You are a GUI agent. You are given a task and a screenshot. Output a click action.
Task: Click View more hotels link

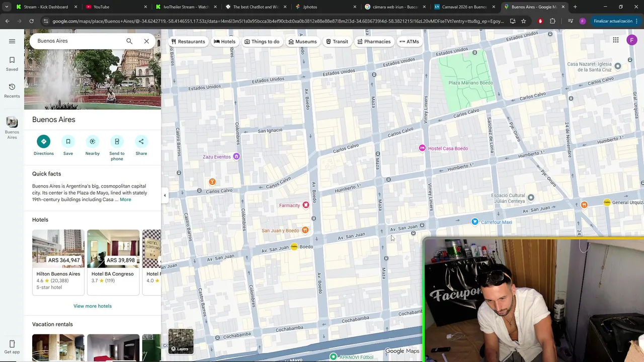93,306
